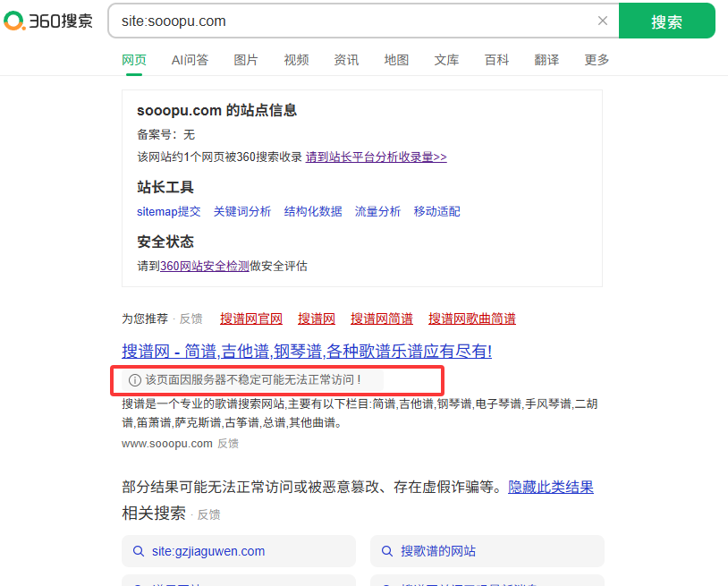Image resolution: width=728 pixels, height=586 pixels.
Task: Clear the search box with the X icon
Action: [x=602, y=21]
